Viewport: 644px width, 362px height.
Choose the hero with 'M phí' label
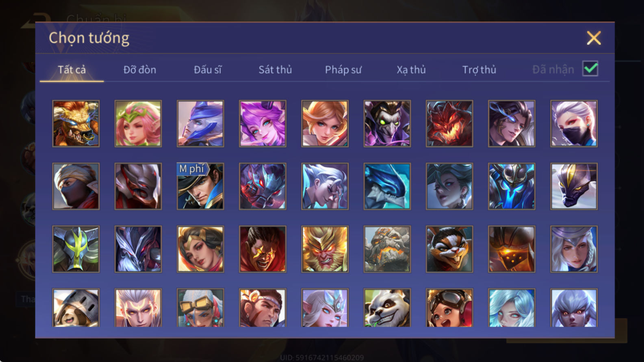[x=200, y=186]
